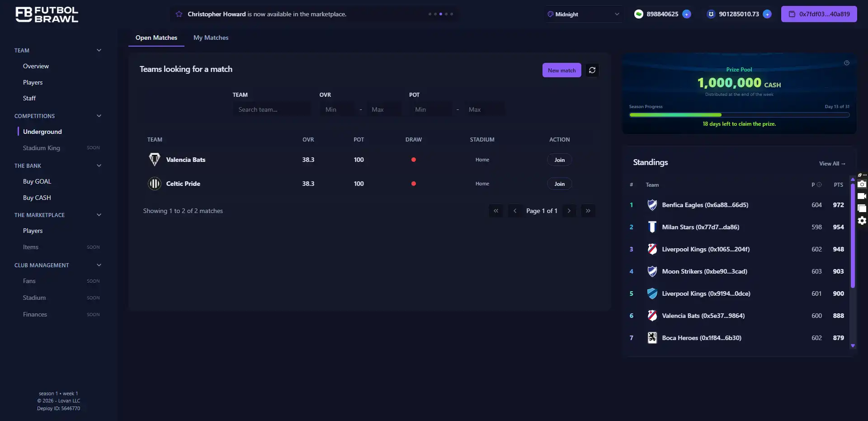Join the Celtic Pride match

[x=559, y=184]
